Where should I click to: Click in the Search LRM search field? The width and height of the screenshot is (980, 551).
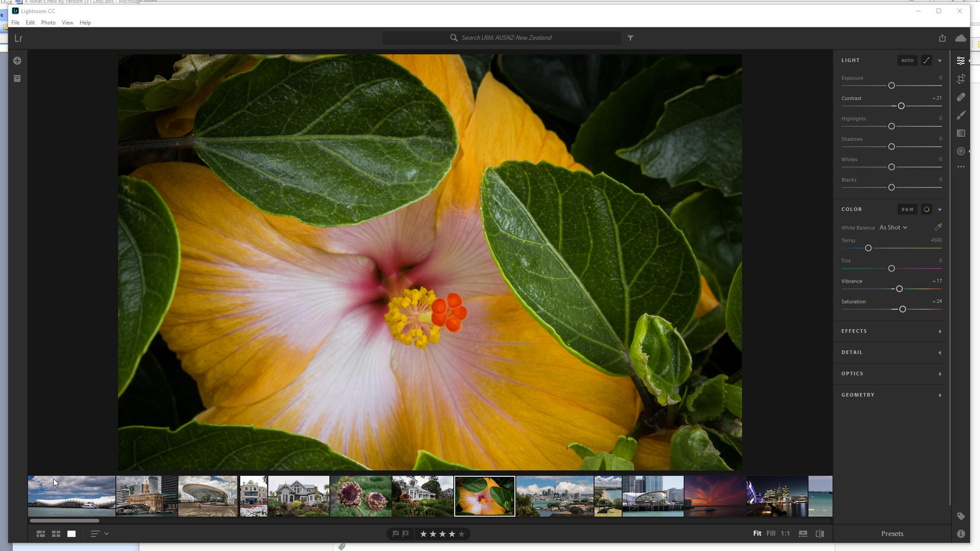[x=501, y=38]
